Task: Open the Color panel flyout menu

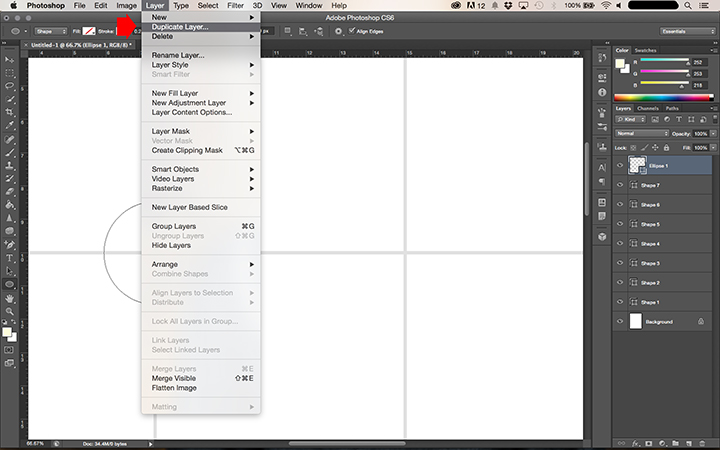Action: point(714,50)
